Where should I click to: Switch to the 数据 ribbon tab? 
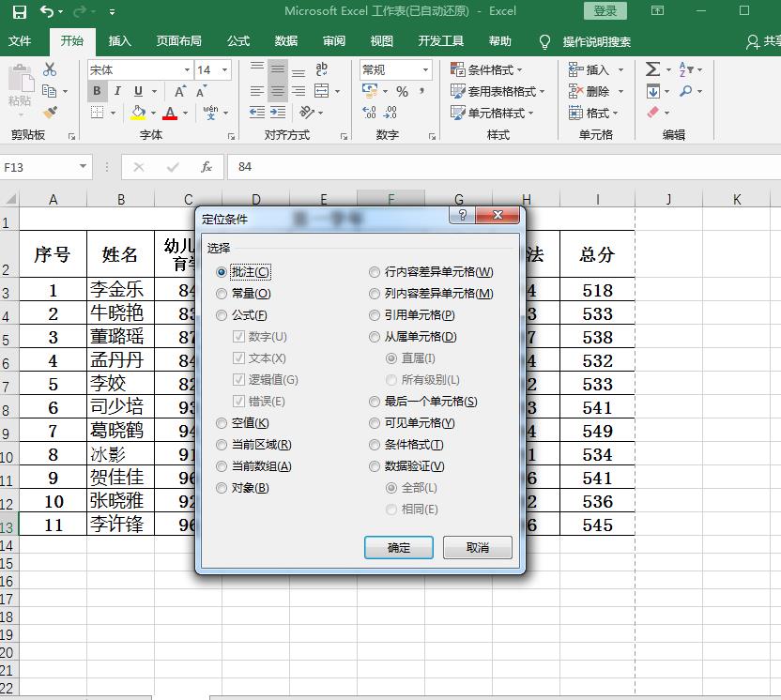coord(285,41)
